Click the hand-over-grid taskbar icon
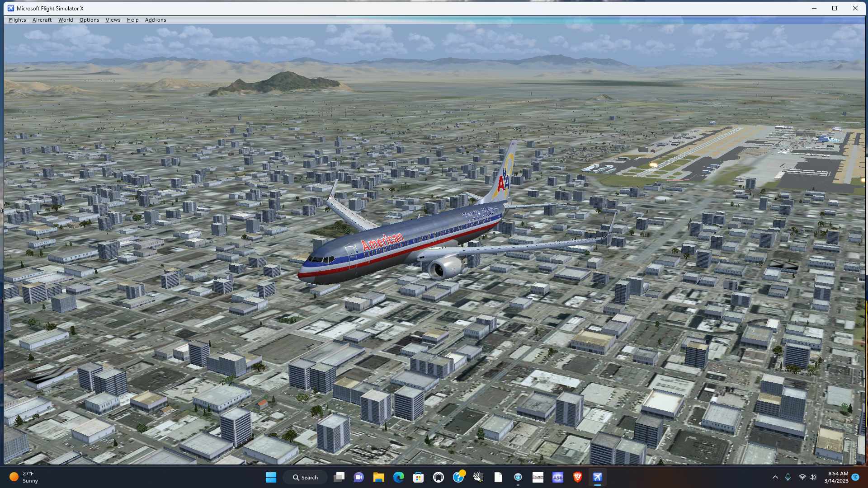Image resolution: width=868 pixels, height=488 pixels. point(478,477)
